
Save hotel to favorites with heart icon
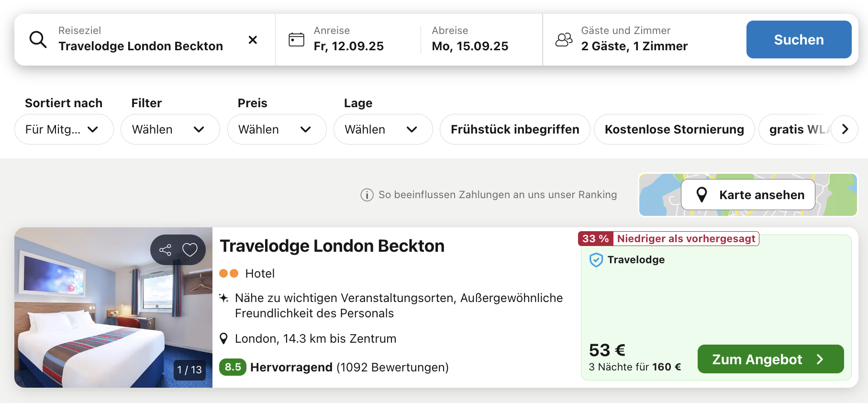click(190, 250)
